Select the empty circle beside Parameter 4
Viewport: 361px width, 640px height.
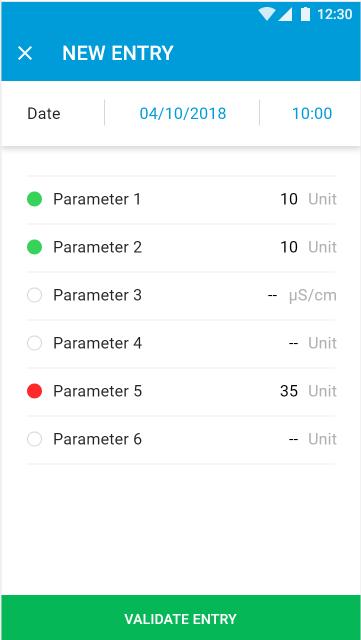coord(34,343)
